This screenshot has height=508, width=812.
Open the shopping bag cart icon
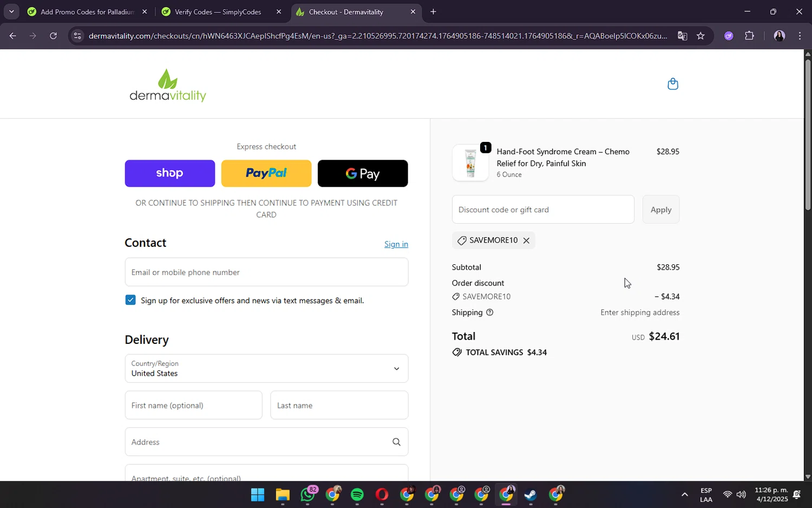(673, 84)
